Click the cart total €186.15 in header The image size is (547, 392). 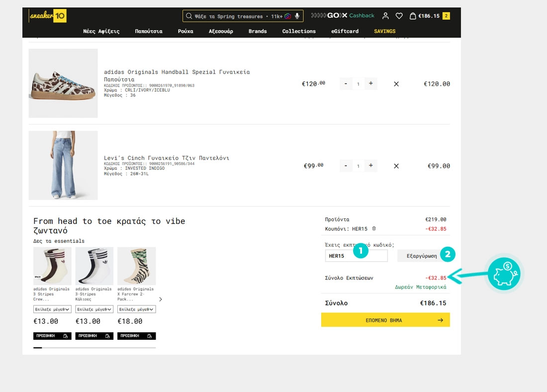click(x=429, y=16)
